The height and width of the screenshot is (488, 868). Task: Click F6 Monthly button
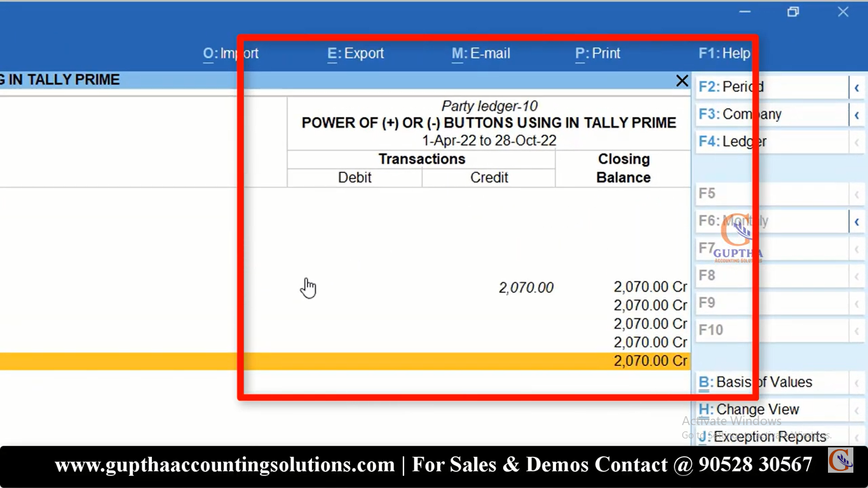point(772,221)
